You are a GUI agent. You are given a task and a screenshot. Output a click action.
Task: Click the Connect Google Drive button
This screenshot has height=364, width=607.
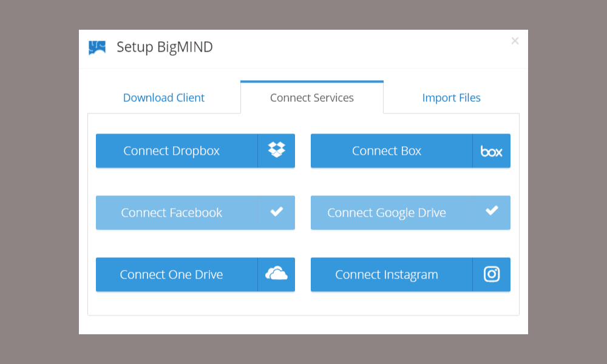(x=410, y=213)
